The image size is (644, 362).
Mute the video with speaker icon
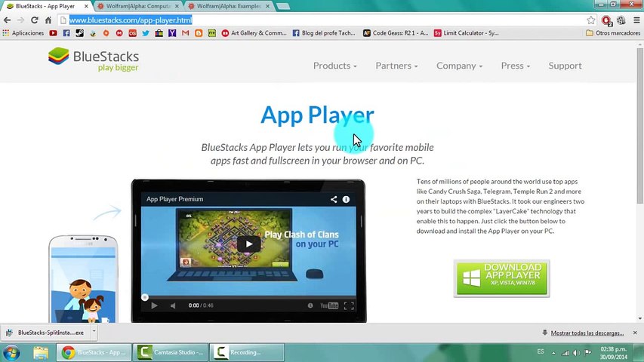pyautogui.click(x=173, y=305)
